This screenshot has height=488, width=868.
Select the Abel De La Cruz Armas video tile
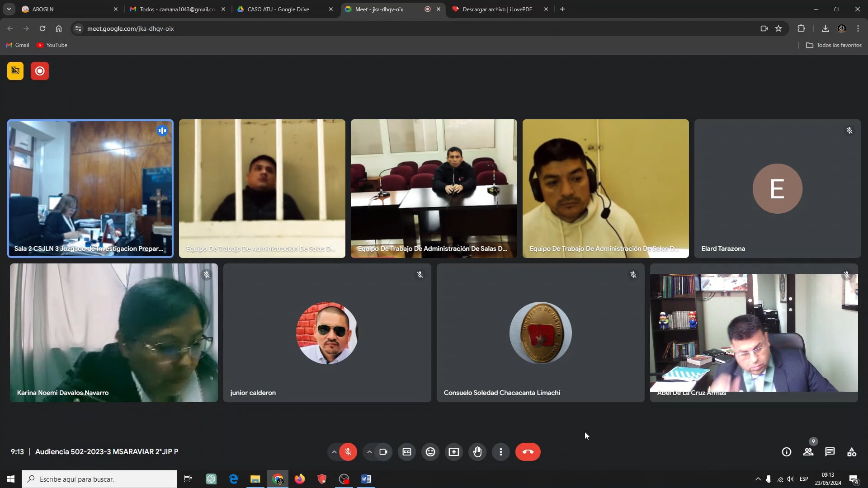click(754, 333)
